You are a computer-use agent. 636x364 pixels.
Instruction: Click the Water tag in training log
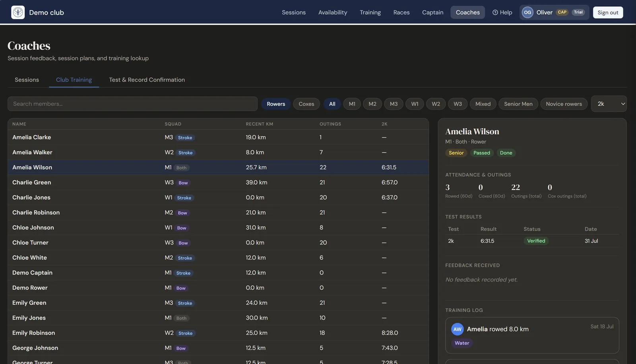[462, 343]
